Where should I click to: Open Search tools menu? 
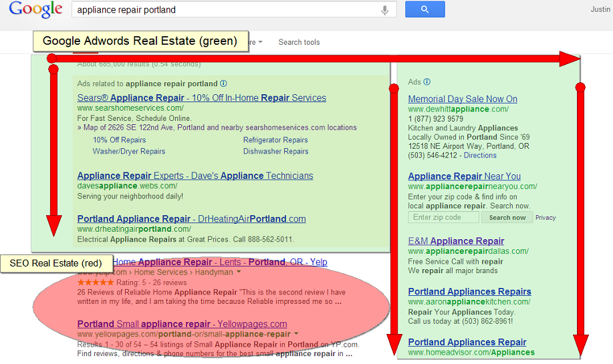pos(299,42)
